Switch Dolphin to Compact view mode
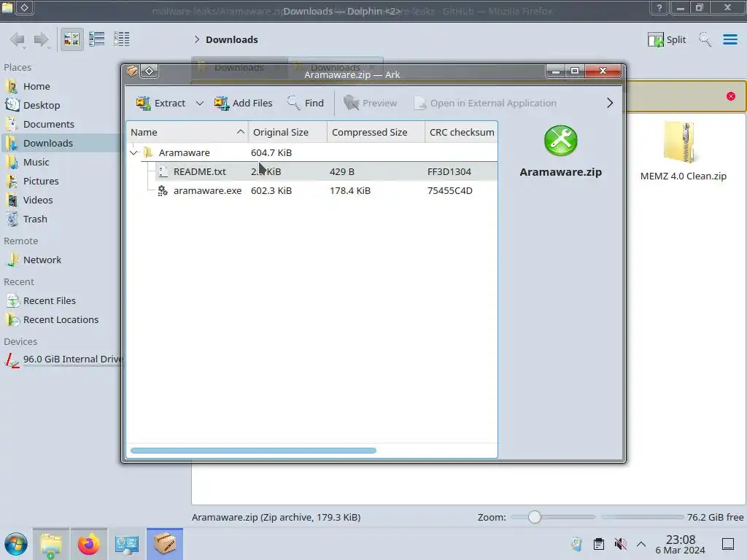747x560 pixels. point(97,39)
